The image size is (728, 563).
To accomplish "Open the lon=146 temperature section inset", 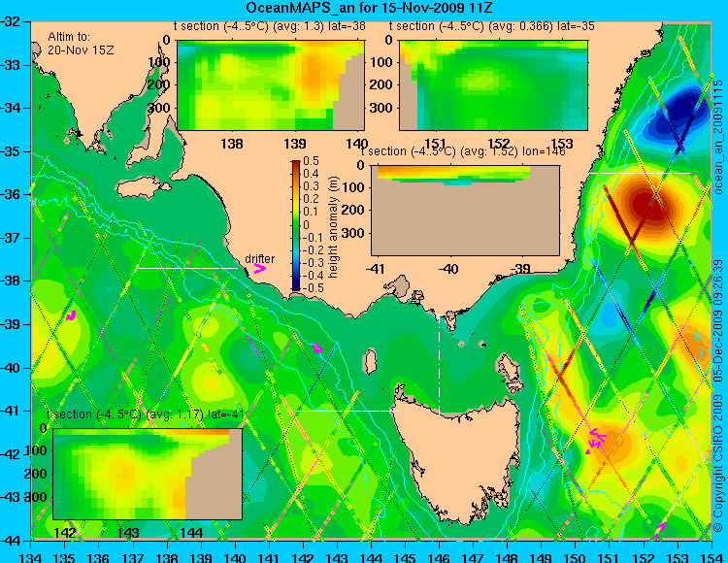I will coord(465,211).
